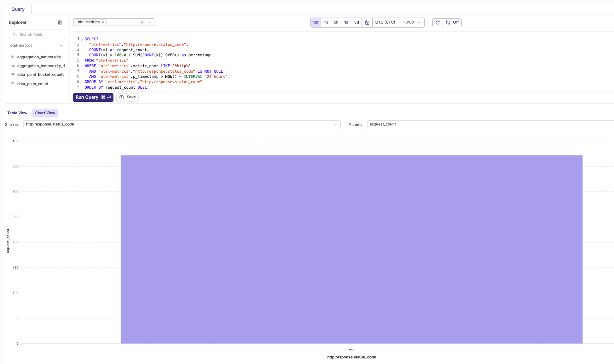Open the X-axis field dropdown
614x364 pixels.
coord(182,124)
